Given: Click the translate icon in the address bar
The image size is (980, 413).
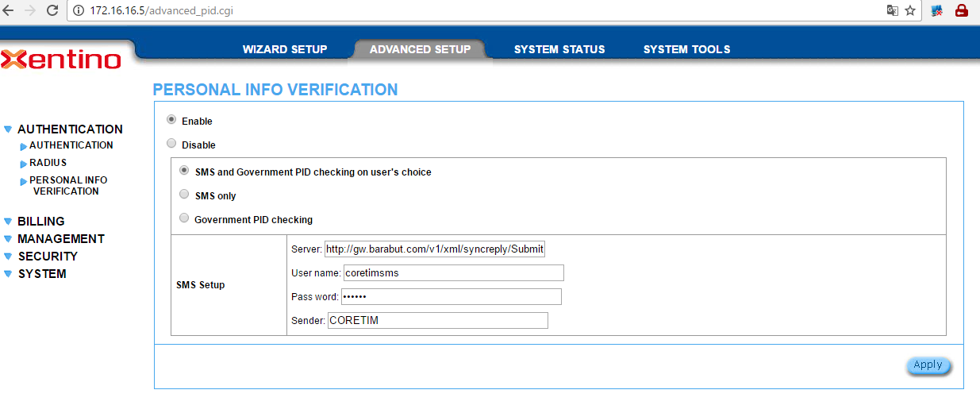Looking at the screenshot, I should (892, 11).
